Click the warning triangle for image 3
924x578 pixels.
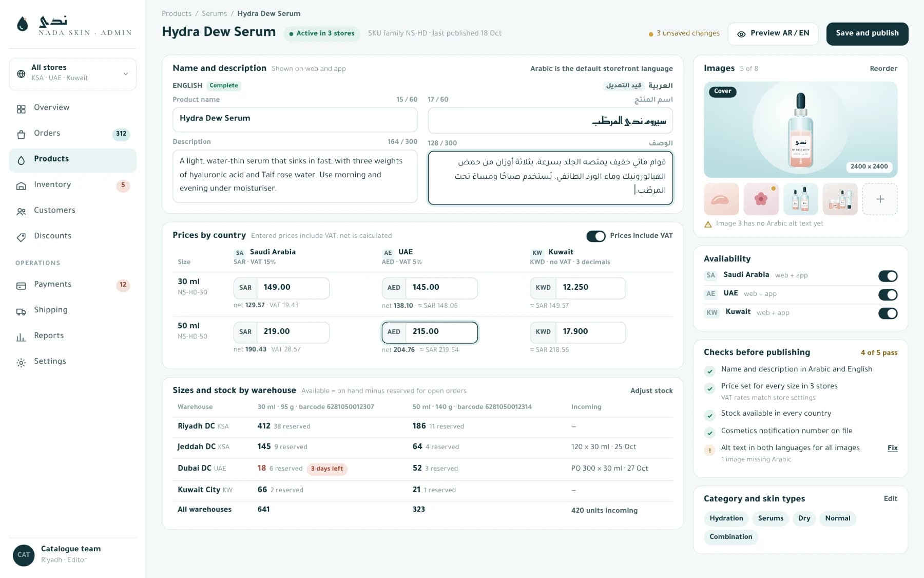(708, 224)
